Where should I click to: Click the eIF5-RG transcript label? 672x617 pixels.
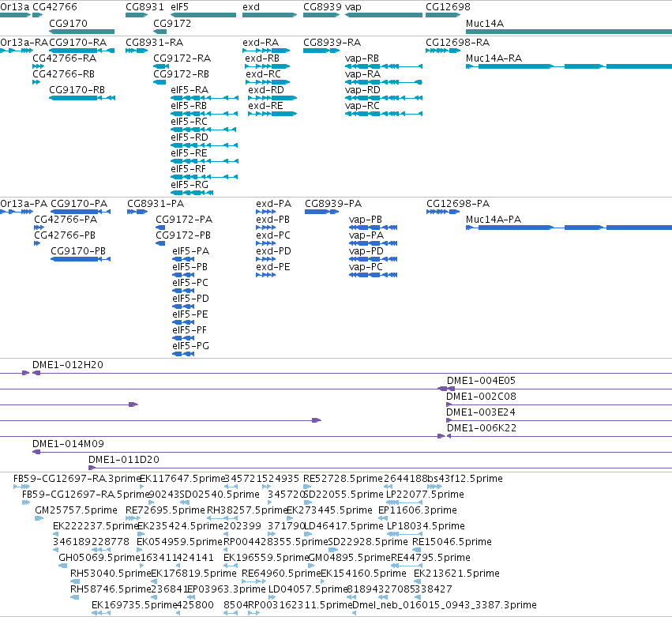point(190,184)
